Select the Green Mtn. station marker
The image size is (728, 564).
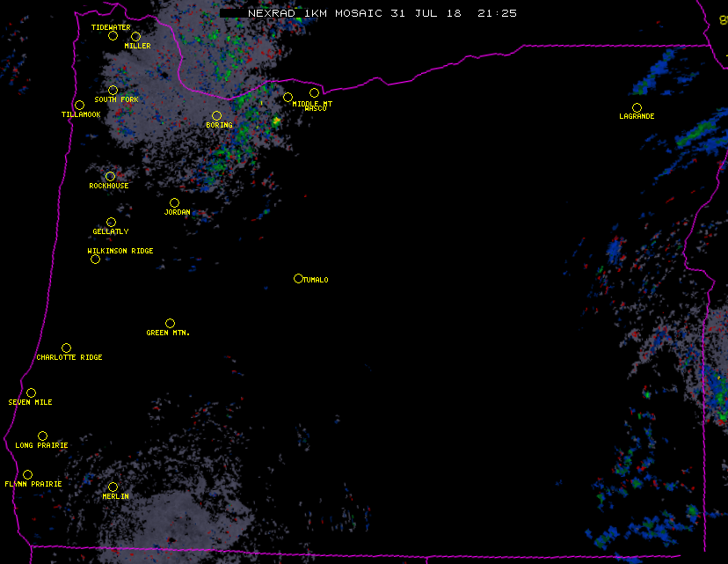point(170,323)
